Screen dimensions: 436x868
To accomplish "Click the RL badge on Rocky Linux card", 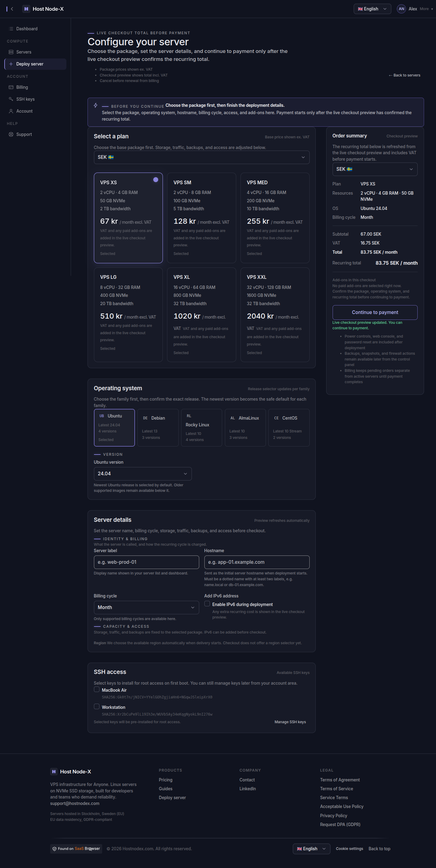I will pyautogui.click(x=189, y=416).
